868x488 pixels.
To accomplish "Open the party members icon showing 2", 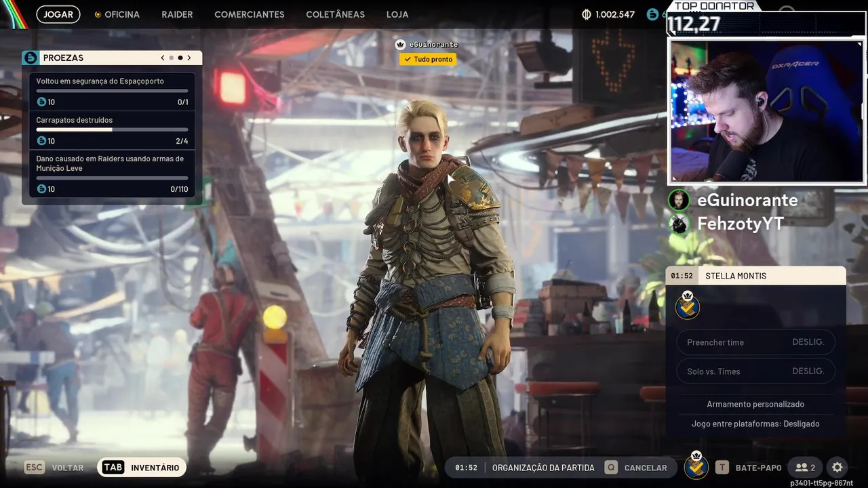I will tap(806, 468).
